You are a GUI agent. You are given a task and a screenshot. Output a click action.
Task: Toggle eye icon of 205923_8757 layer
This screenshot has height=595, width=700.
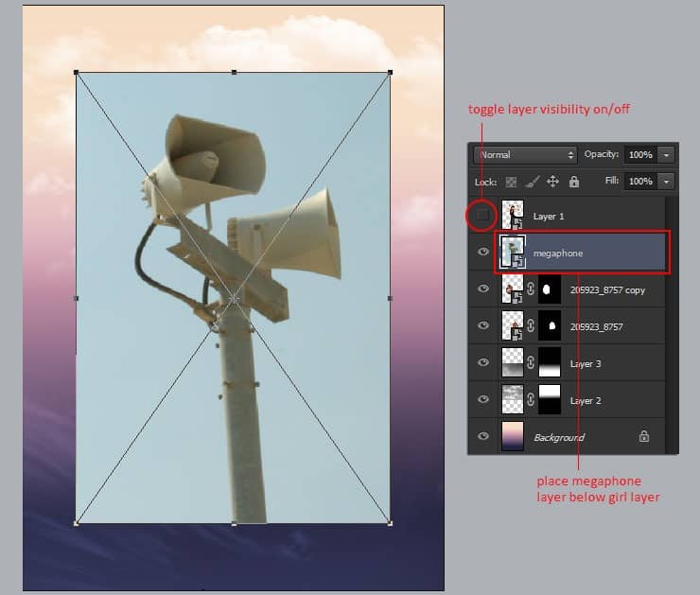[x=483, y=325]
